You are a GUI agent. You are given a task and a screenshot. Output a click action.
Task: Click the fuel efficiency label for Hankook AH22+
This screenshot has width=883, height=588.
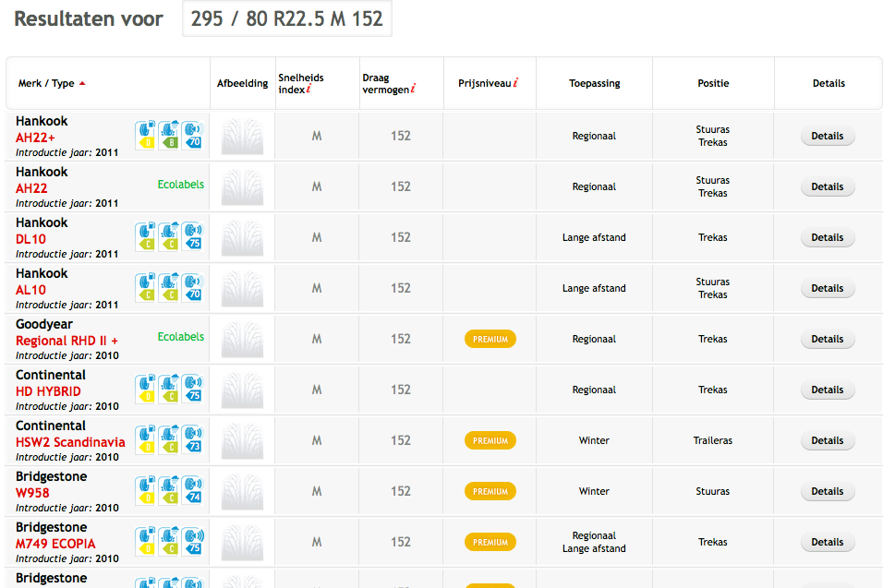146,136
